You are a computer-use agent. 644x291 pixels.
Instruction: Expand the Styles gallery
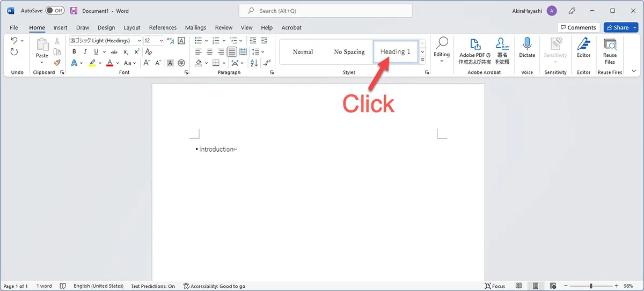(x=423, y=60)
